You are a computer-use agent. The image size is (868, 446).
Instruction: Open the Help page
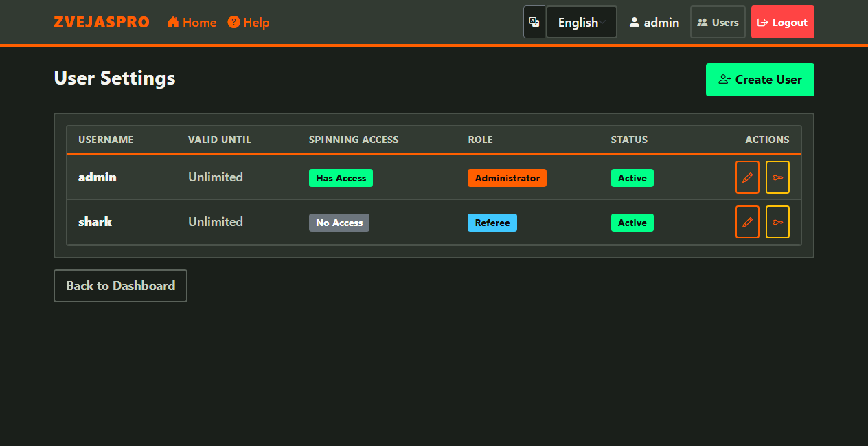(249, 23)
